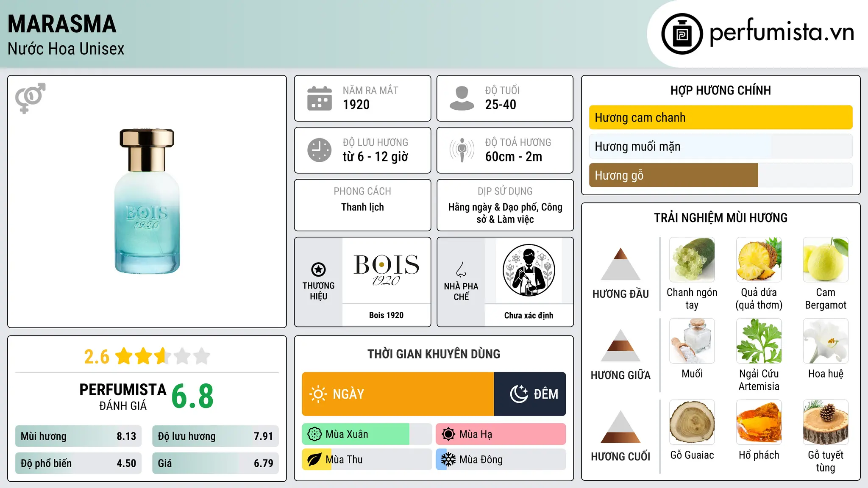
Task: Open the Marasma perfume bottle image
Action: pos(147,201)
